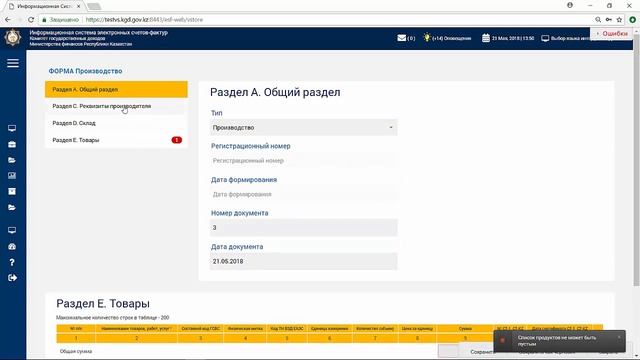The height and width of the screenshot is (360, 640).
Task: Click the image-card icon in sidebar
Action: [12, 176]
